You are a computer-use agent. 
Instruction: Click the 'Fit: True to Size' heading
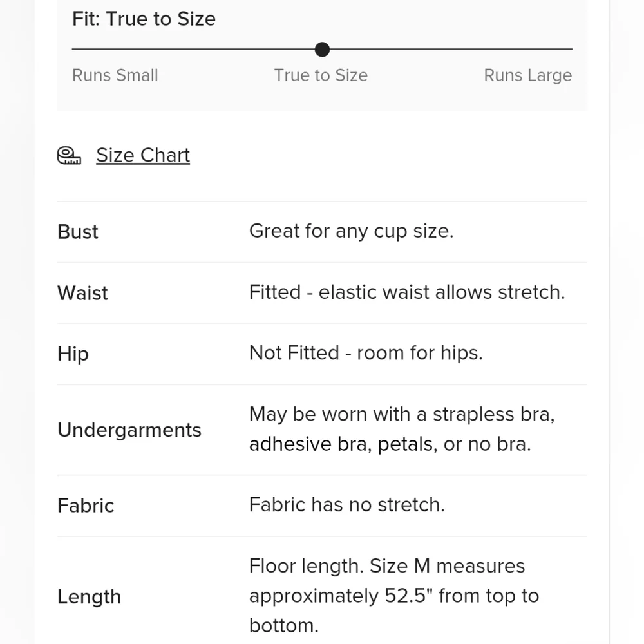144,19
